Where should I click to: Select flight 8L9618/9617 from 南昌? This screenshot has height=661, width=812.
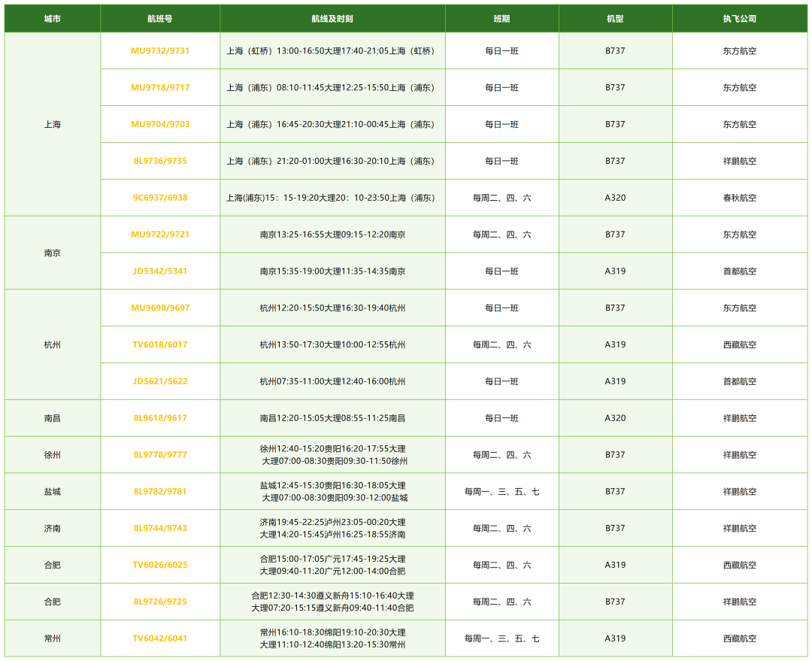(160, 418)
